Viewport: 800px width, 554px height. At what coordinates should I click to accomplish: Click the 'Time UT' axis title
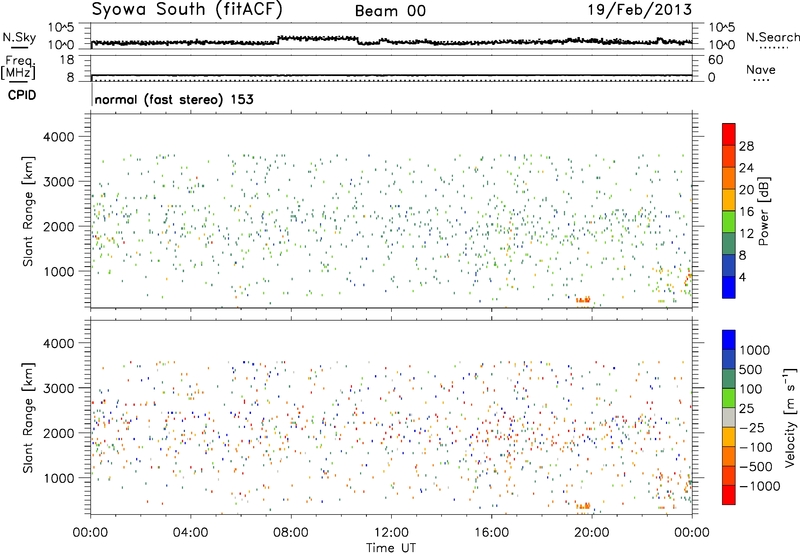(x=391, y=548)
